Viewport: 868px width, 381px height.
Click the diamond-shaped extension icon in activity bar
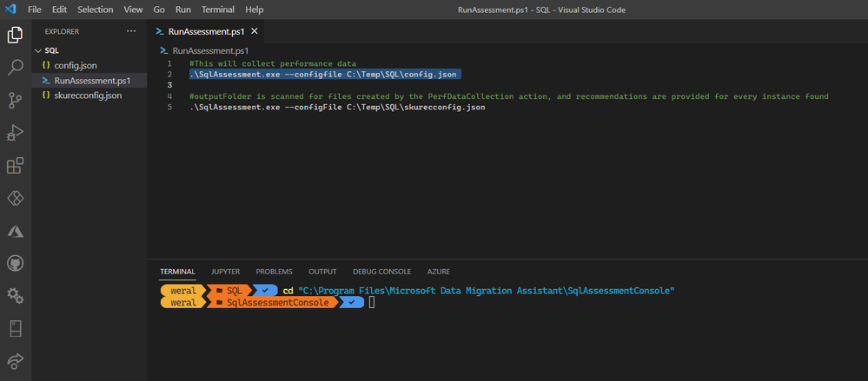15,198
